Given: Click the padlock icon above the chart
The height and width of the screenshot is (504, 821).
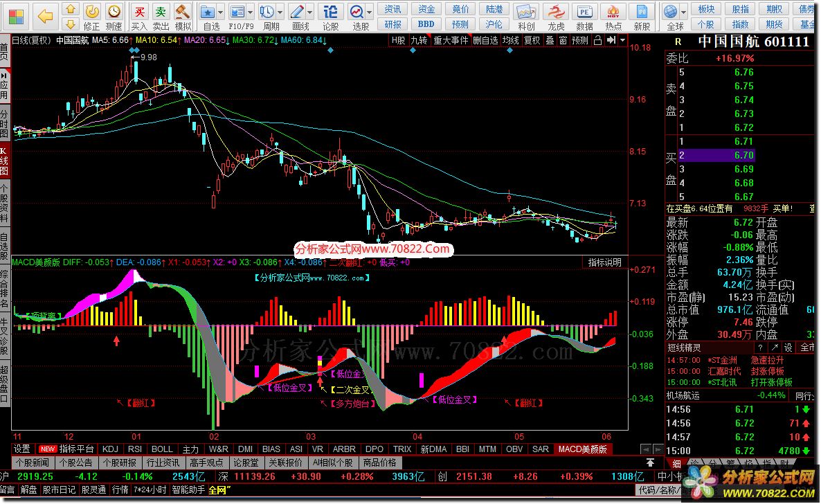Looking at the screenshot, I should (x=597, y=40).
